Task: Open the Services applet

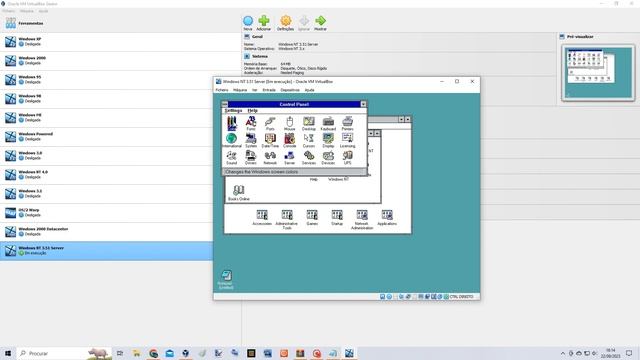Action: coord(309,158)
